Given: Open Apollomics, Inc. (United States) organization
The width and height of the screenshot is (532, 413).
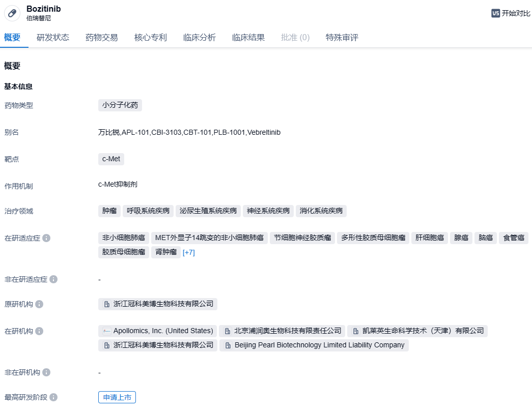Looking at the screenshot, I should click(158, 331).
